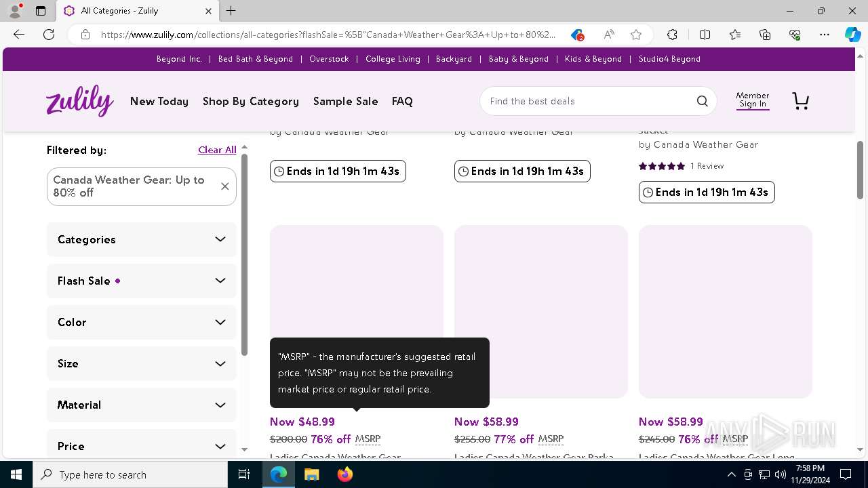This screenshot has width=868, height=488.
Task: View site information lock icon
Action: point(85,35)
